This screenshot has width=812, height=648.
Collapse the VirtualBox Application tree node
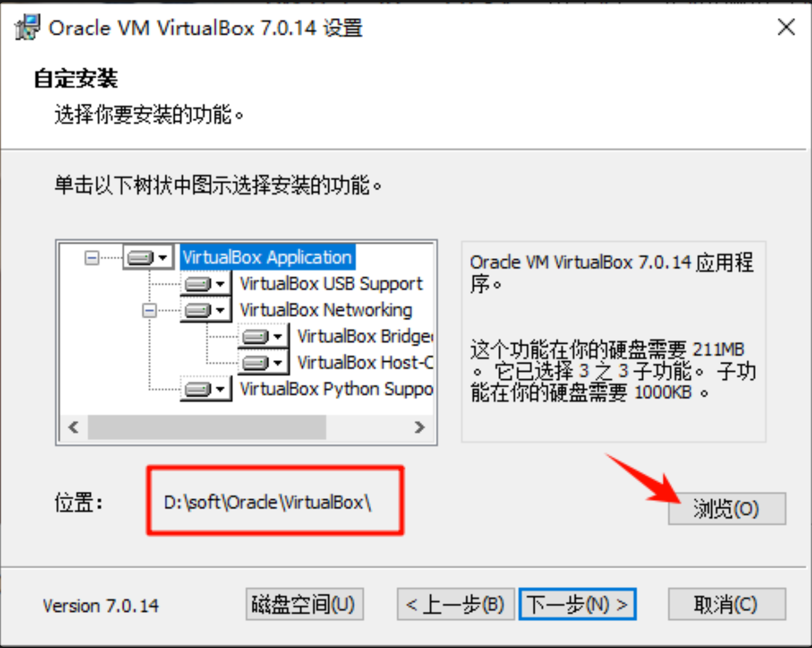point(92,258)
